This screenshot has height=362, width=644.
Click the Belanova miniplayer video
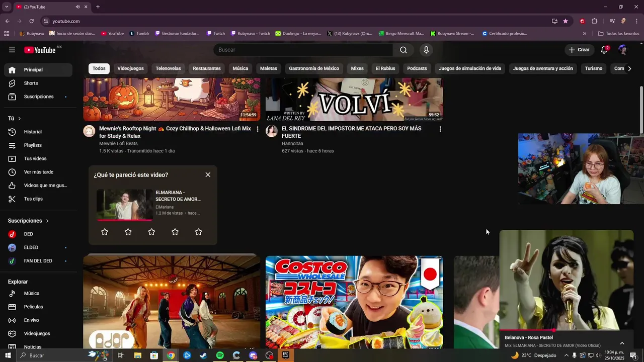click(567, 280)
